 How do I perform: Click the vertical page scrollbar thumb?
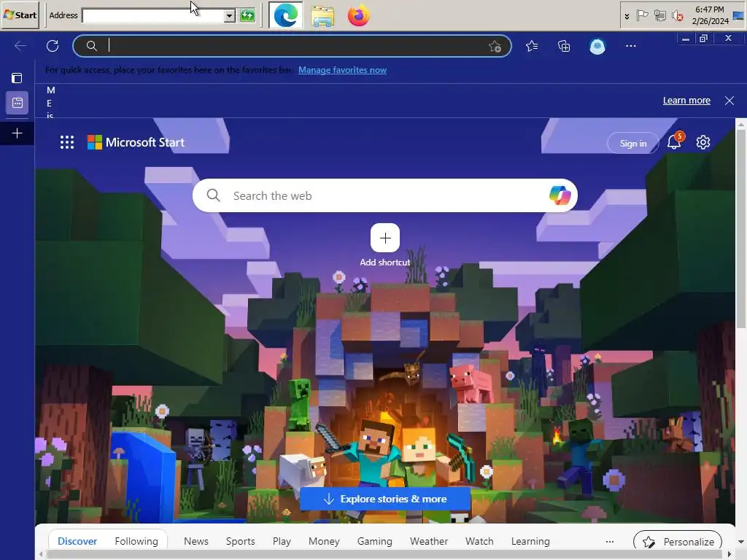point(741,230)
